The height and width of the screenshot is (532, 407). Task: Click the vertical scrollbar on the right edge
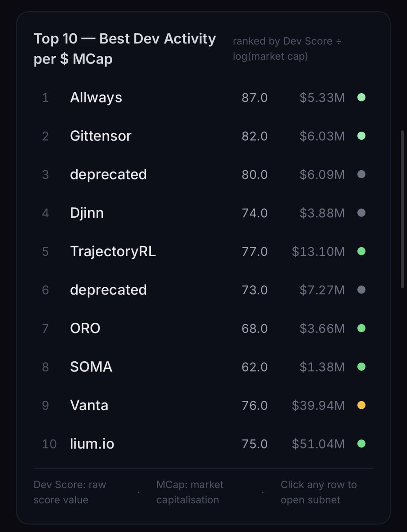tap(403, 208)
